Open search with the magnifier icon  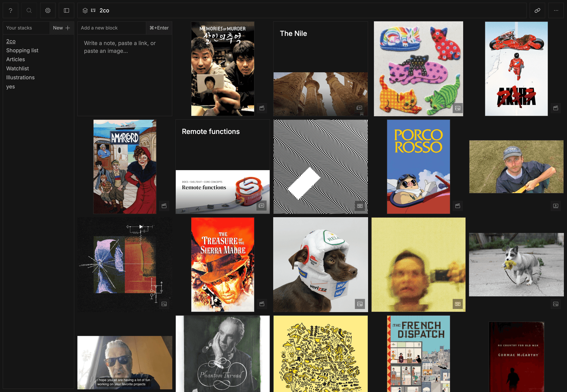pos(29,10)
